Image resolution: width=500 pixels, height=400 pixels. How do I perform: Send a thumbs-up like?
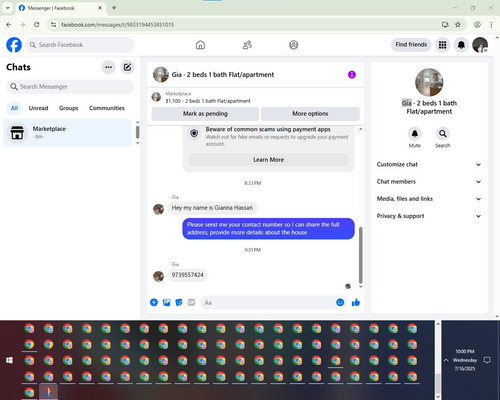point(356,302)
